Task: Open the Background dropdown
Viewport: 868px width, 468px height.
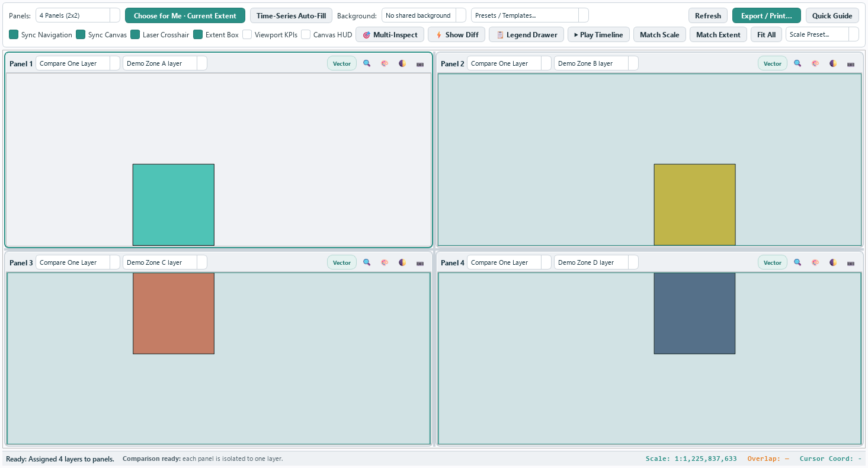Action: tap(424, 15)
